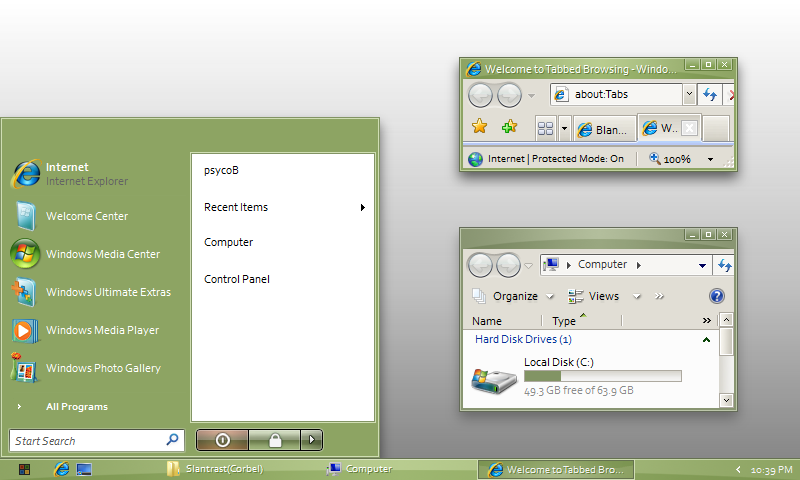Click Show Desktop quick launch icon
The width and height of the screenshot is (800, 480).
coord(84,469)
